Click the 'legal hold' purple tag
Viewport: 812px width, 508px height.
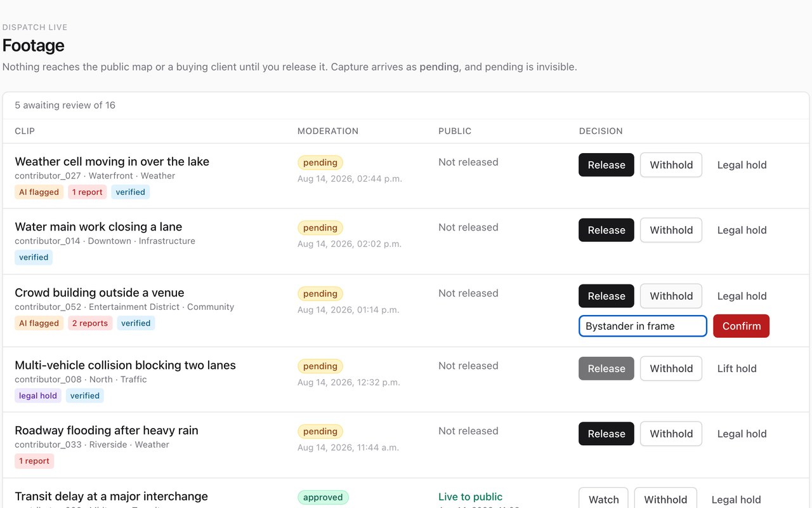tap(38, 396)
